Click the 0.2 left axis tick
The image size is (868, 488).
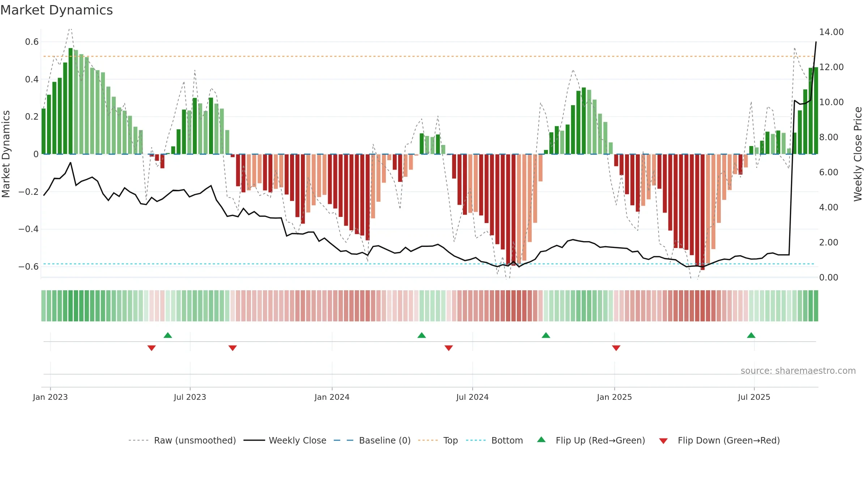coord(32,116)
